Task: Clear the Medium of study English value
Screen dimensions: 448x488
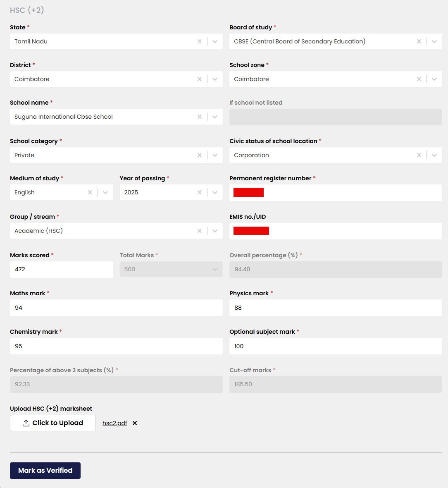Action: pyautogui.click(x=90, y=192)
